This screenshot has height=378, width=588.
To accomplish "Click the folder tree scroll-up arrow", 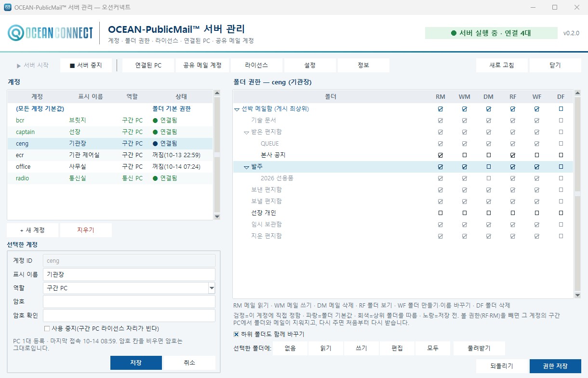I will pos(577,93).
